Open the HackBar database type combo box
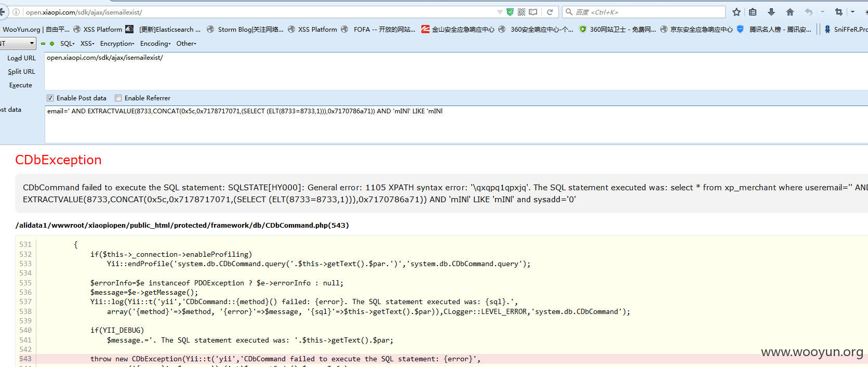This screenshot has height=367, width=868. pyautogui.click(x=18, y=43)
